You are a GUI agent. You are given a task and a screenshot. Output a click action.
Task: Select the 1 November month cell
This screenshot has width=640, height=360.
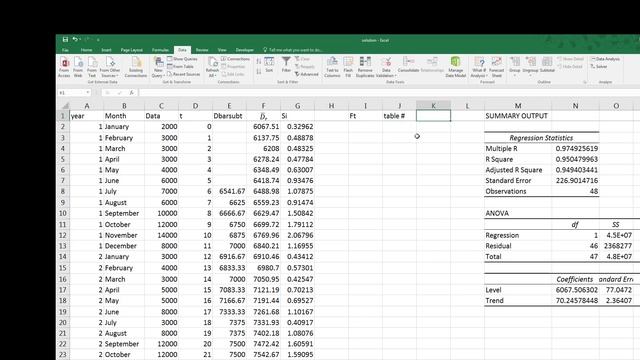tap(124, 235)
